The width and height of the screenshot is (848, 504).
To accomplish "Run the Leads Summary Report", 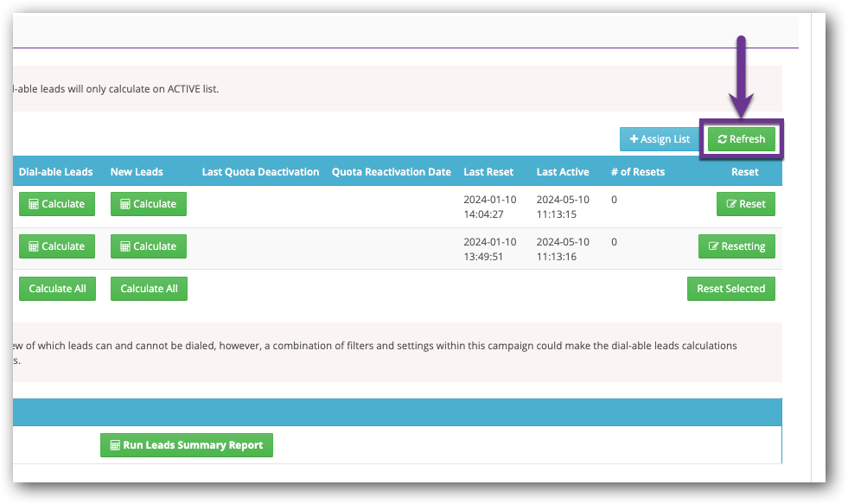I will 187,445.
